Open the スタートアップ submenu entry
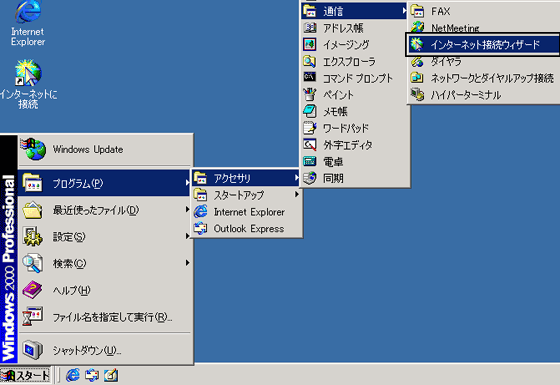 pos(246,195)
